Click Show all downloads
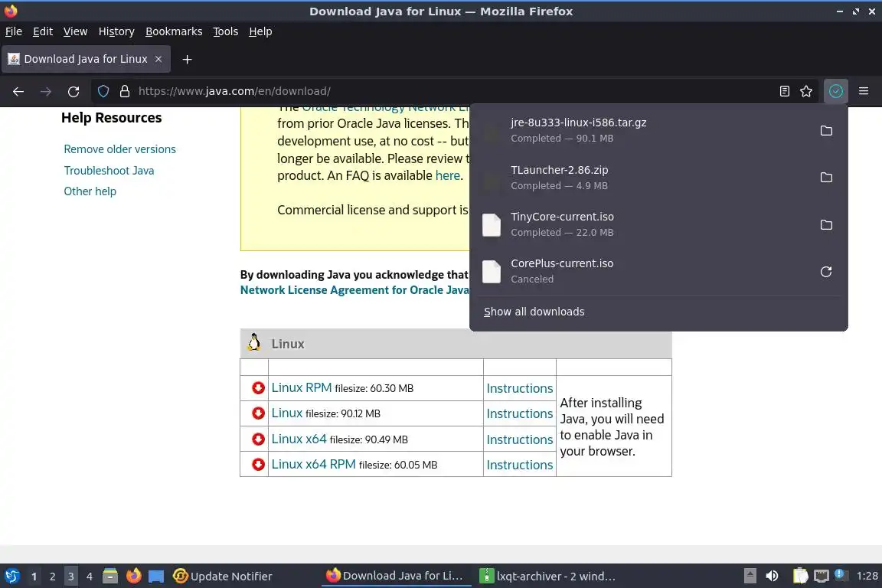Screen dimensions: 882x588 pos(534,312)
